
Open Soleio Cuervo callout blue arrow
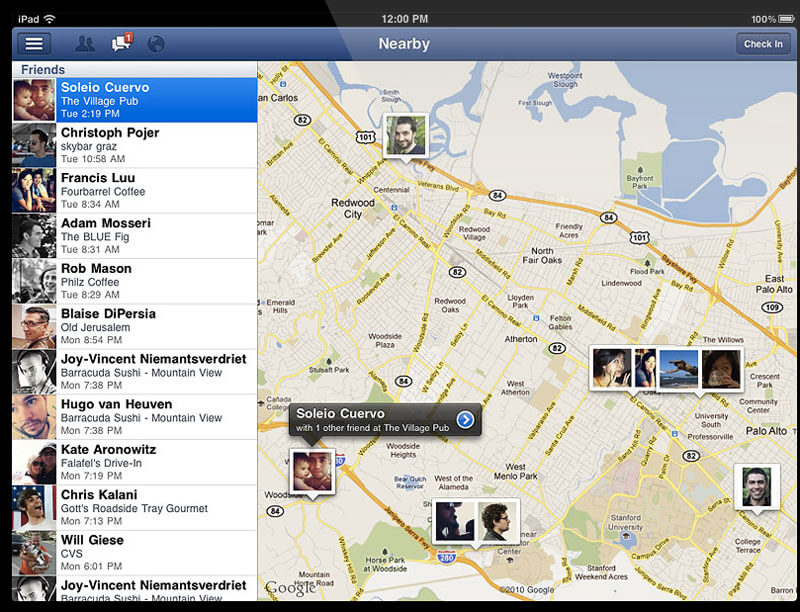[465, 420]
